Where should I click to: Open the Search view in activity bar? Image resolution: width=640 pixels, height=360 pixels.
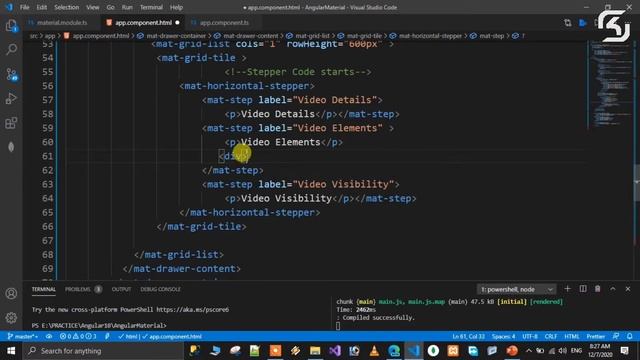point(11,49)
